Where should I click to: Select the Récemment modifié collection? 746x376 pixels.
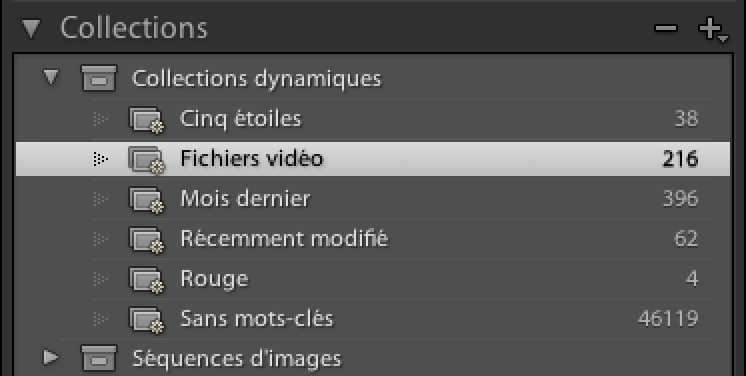click(x=373, y=239)
